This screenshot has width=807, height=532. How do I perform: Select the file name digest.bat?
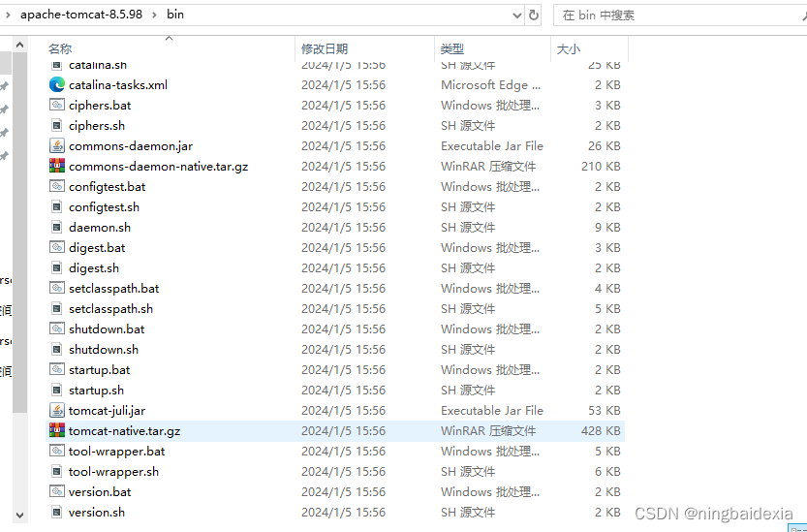[97, 248]
